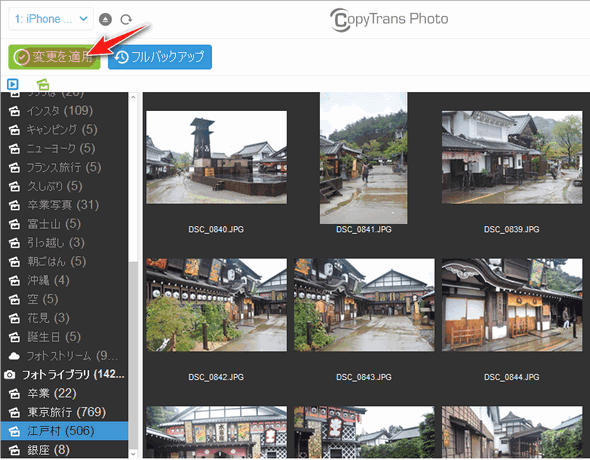The height and width of the screenshot is (460, 590).
Task: Select photo thumbnail DSC_0841.JPG
Action: pos(363,158)
